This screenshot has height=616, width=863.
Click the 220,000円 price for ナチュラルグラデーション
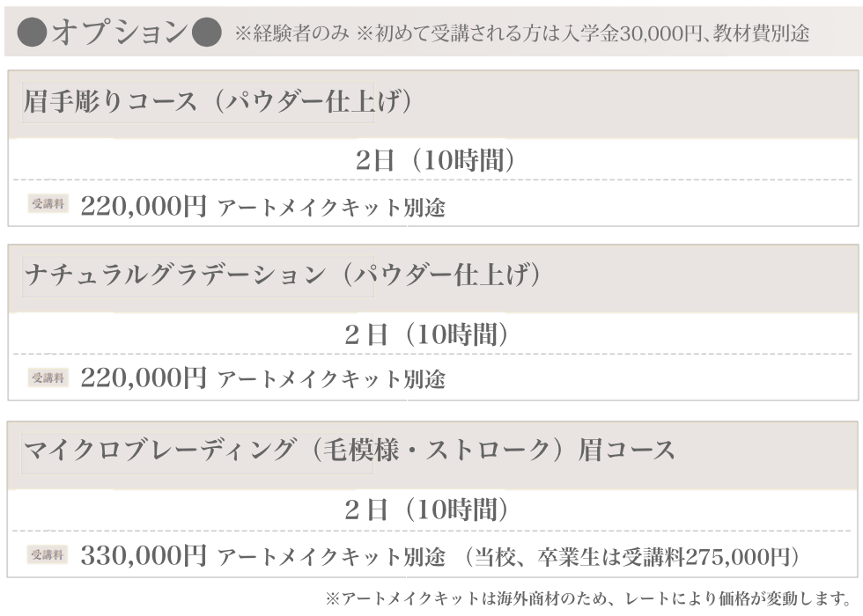[143, 378]
